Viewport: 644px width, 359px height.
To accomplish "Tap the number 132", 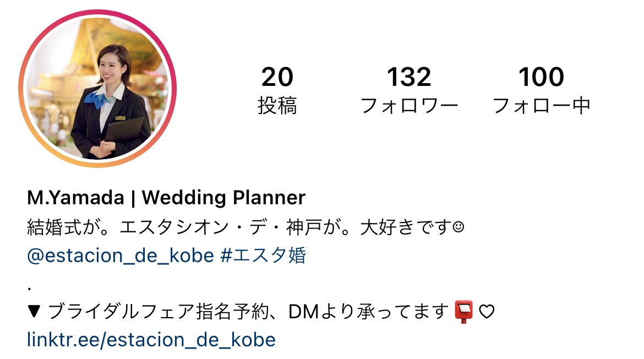I will pos(409,77).
